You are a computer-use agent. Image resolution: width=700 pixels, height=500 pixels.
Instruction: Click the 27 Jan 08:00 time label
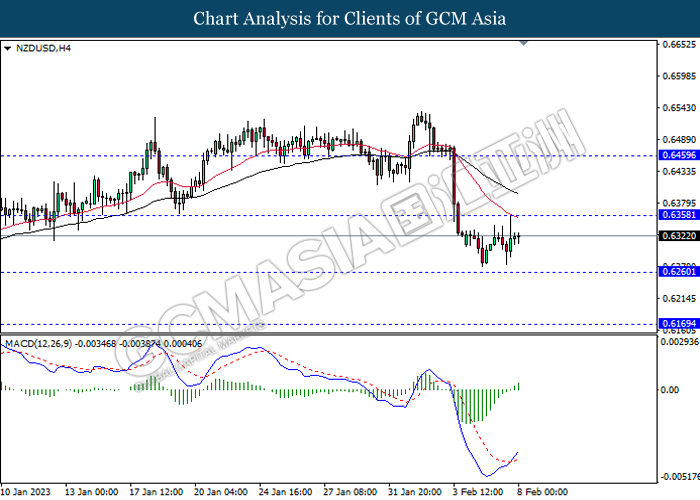pos(350,492)
